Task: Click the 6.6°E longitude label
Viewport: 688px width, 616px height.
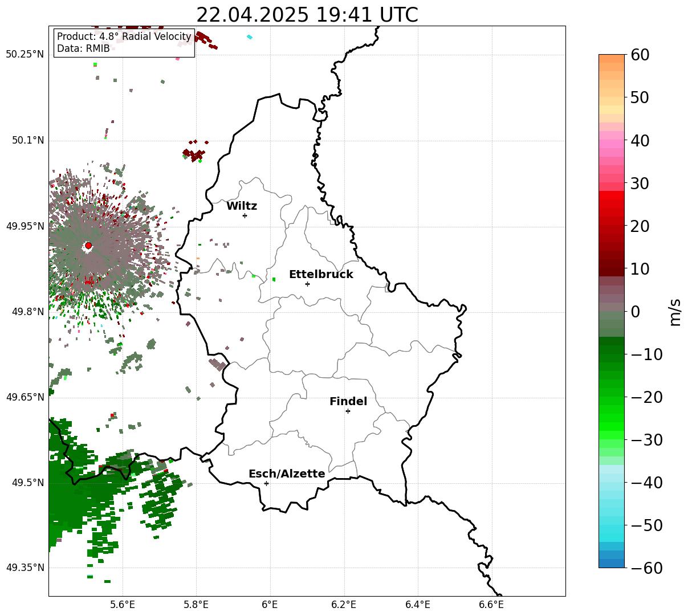Action: [x=491, y=605]
